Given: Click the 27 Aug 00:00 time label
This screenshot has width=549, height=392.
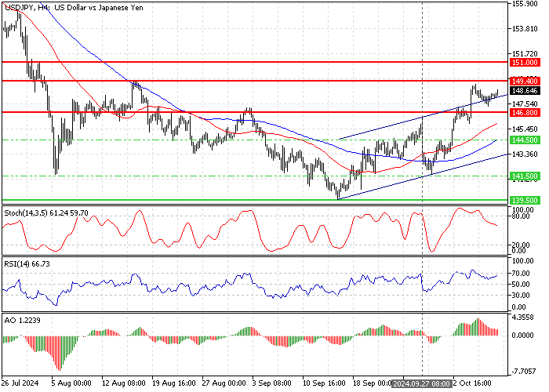Looking at the screenshot, I should tap(224, 383).
